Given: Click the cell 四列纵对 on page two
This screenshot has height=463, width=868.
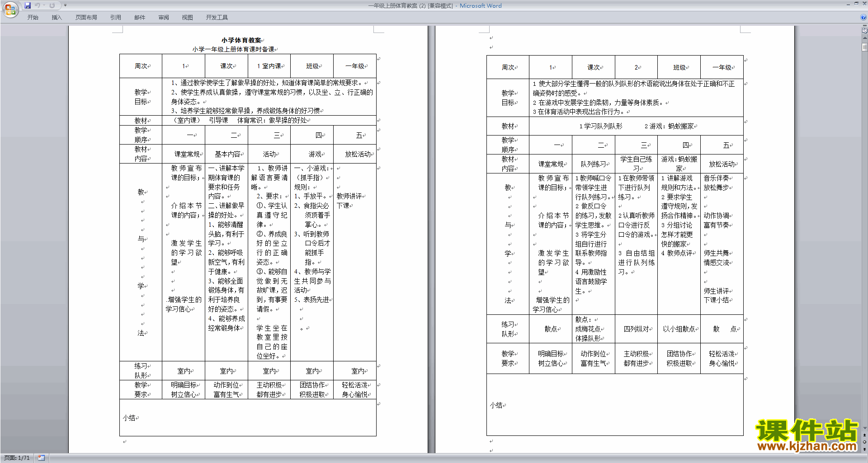Looking at the screenshot, I should click(636, 329).
